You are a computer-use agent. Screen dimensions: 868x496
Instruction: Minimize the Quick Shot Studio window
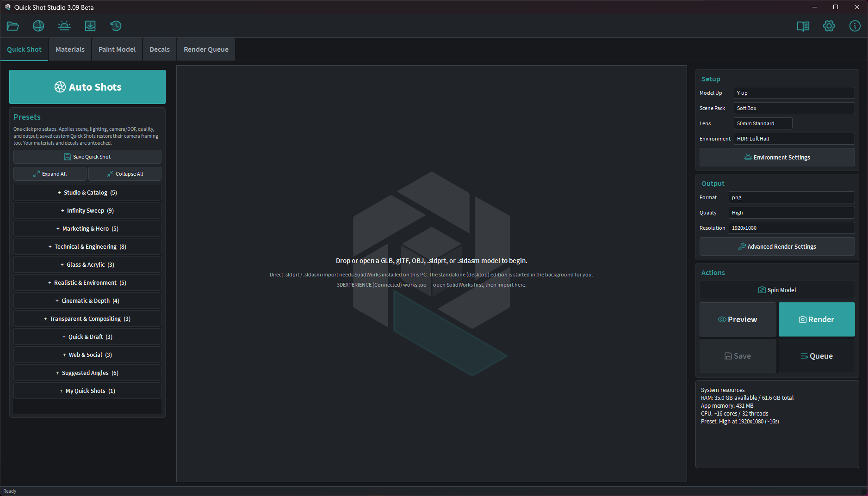(x=815, y=7)
